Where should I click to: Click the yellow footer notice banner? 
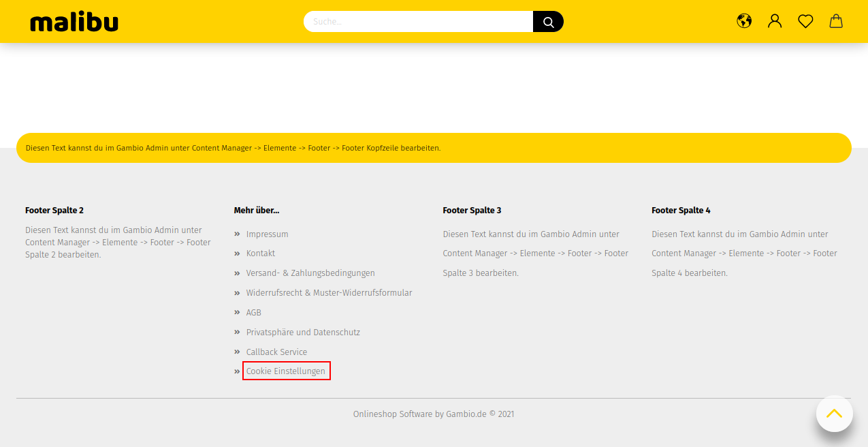point(434,147)
